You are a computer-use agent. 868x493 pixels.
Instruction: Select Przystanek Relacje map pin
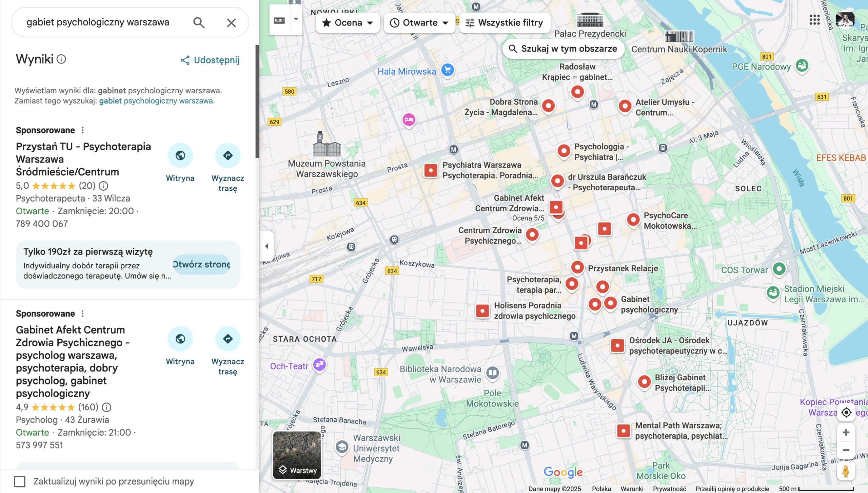pos(577,267)
